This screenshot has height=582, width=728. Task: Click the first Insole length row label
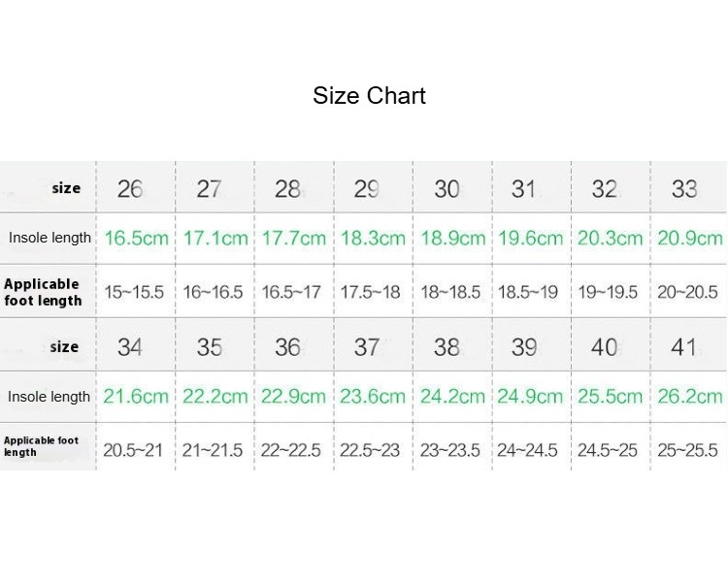click(50, 238)
